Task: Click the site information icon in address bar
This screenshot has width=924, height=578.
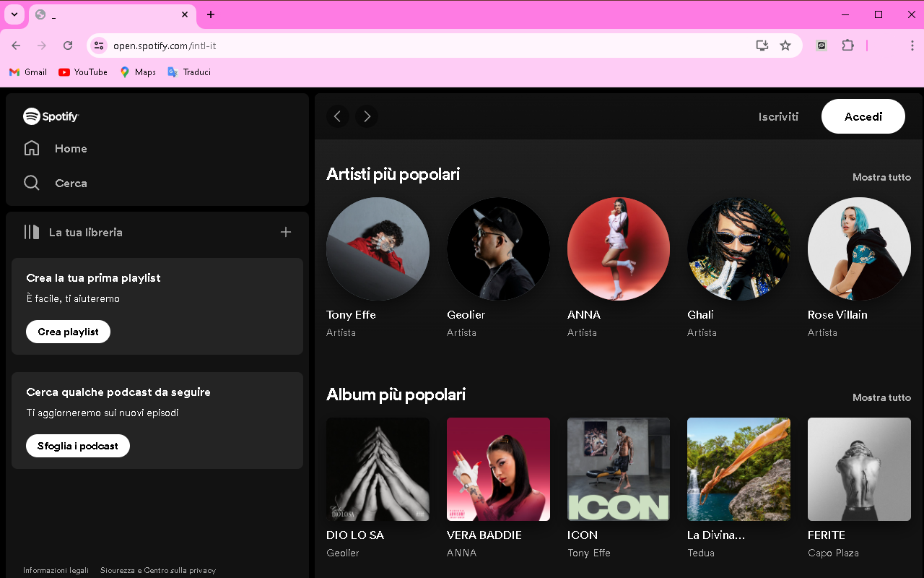Action: (x=99, y=46)
